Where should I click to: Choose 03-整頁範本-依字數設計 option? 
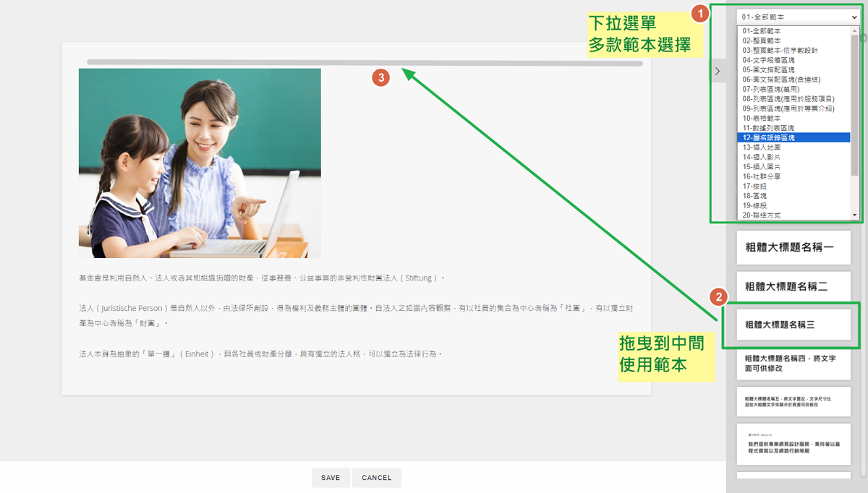793,51
